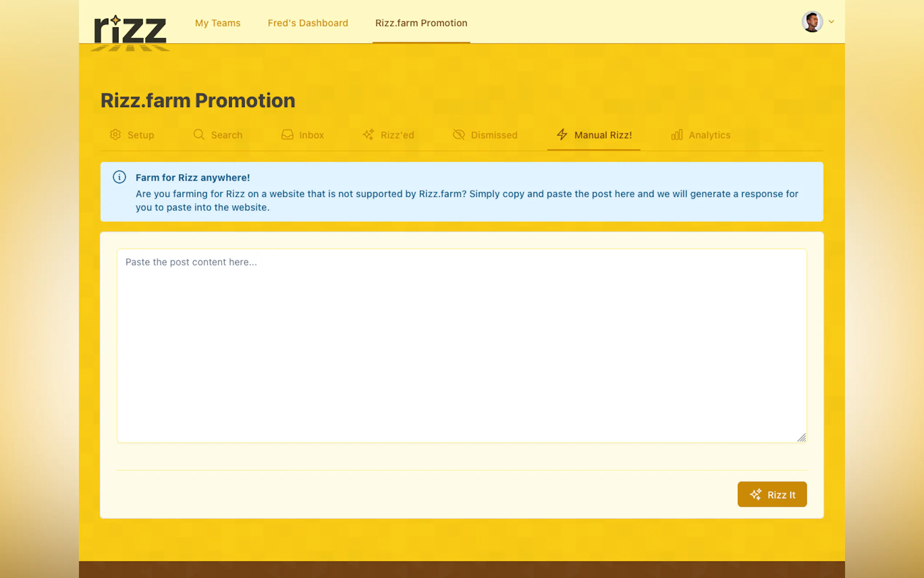
Task: Click the Setup gear icon
Action: 115,135
